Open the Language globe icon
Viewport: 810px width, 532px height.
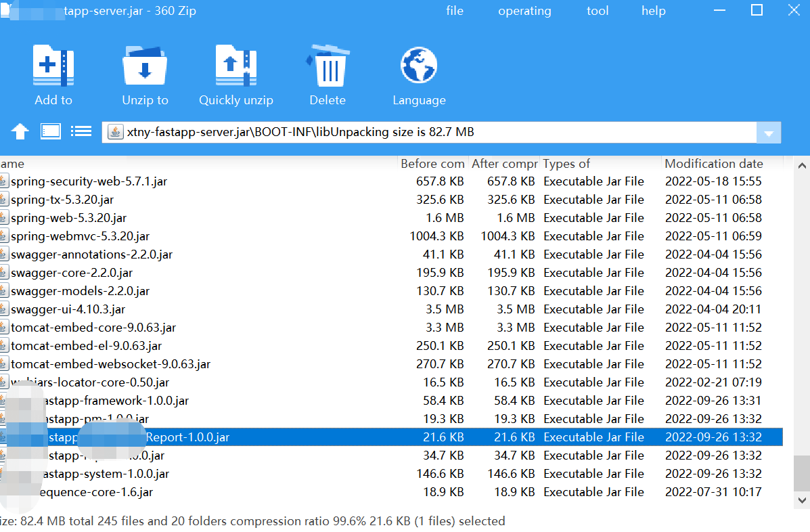[419, 66]
